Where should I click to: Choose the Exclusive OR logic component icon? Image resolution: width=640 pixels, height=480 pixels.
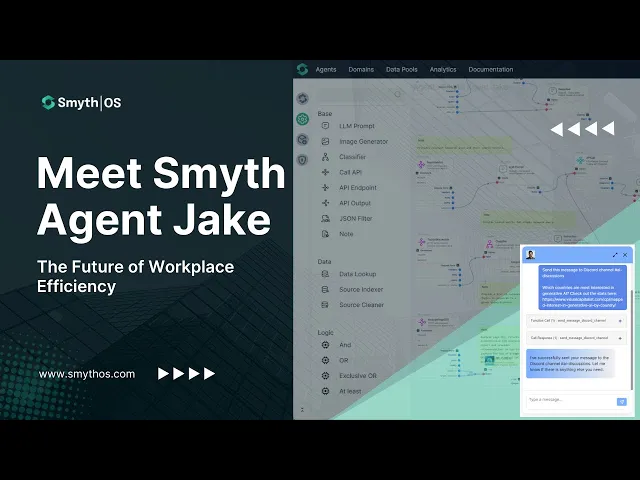coord(325,376)
